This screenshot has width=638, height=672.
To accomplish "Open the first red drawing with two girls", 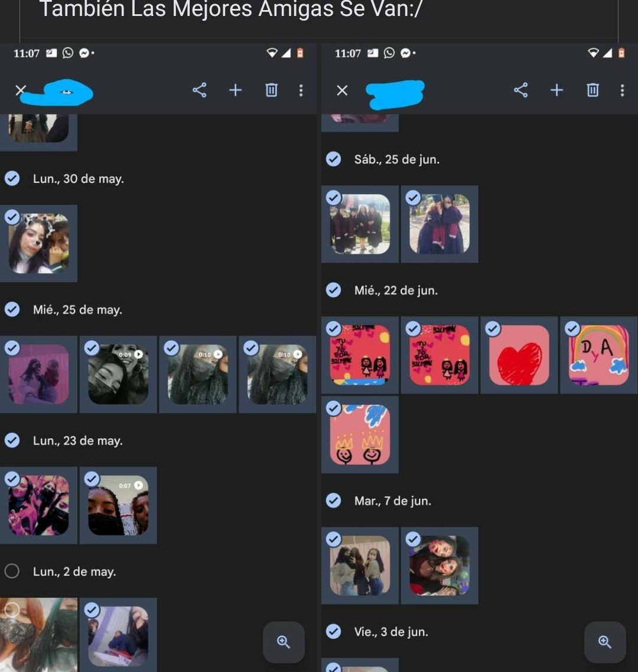I will [x=360, y=355].
